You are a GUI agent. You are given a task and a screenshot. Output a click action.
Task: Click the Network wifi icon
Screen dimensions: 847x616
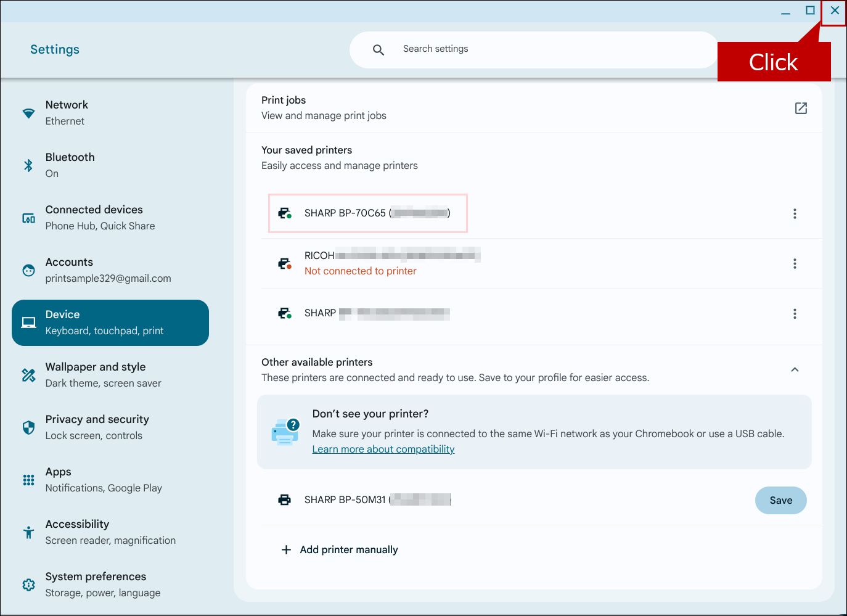pos(28,113)
